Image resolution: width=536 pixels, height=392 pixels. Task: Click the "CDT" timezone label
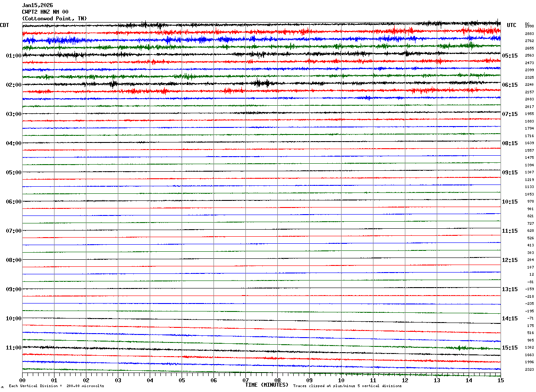[4, 25]
